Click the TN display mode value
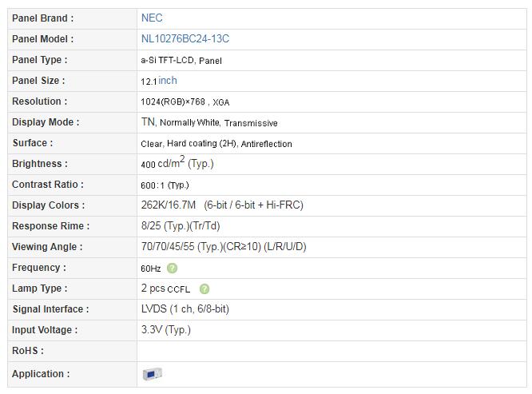The height and width of the screenshot is (394, 532). pos(148,121)
